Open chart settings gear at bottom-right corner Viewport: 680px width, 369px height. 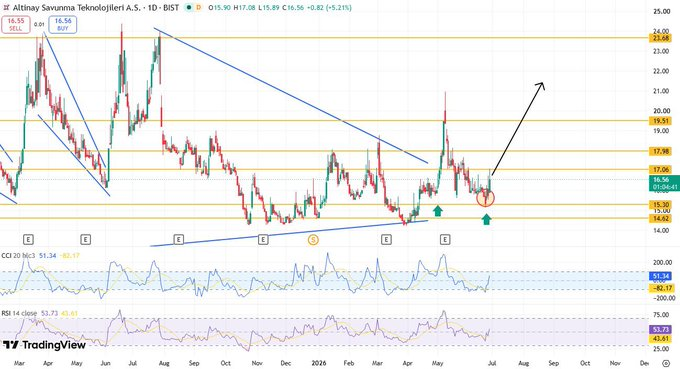[666, 363]
